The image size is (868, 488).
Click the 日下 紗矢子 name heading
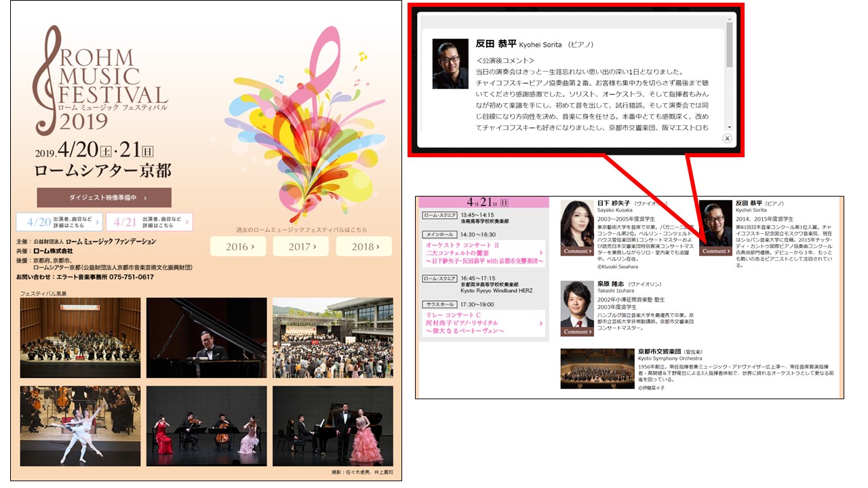click(614, 203)
